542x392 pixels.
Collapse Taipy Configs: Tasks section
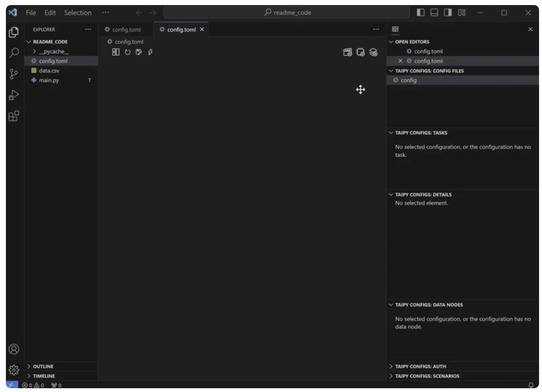point(462,132)
